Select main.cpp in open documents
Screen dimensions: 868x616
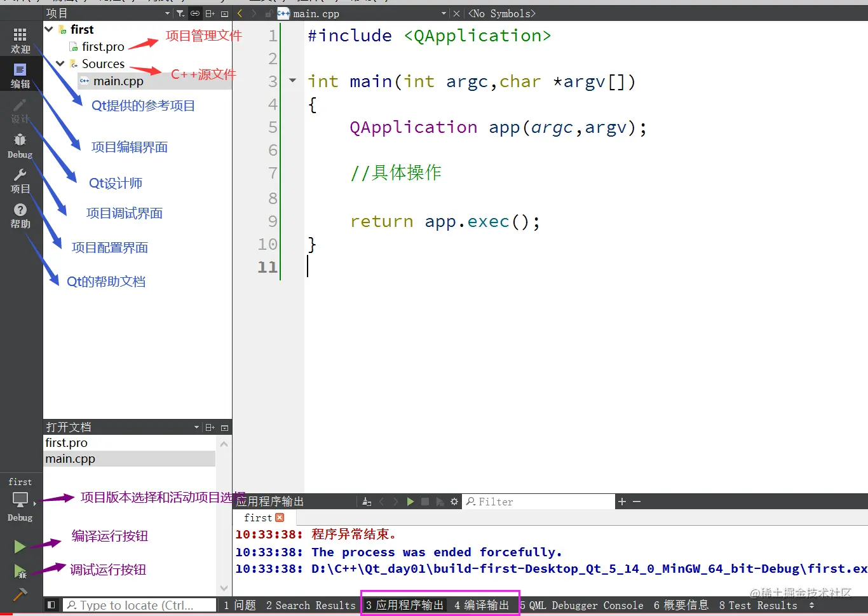click(x=130, y=458)
